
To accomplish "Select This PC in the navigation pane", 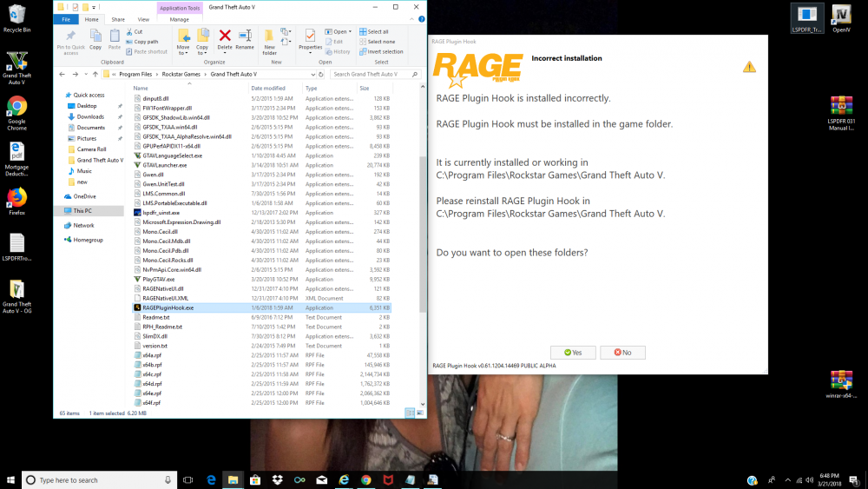I will point(82,210).
